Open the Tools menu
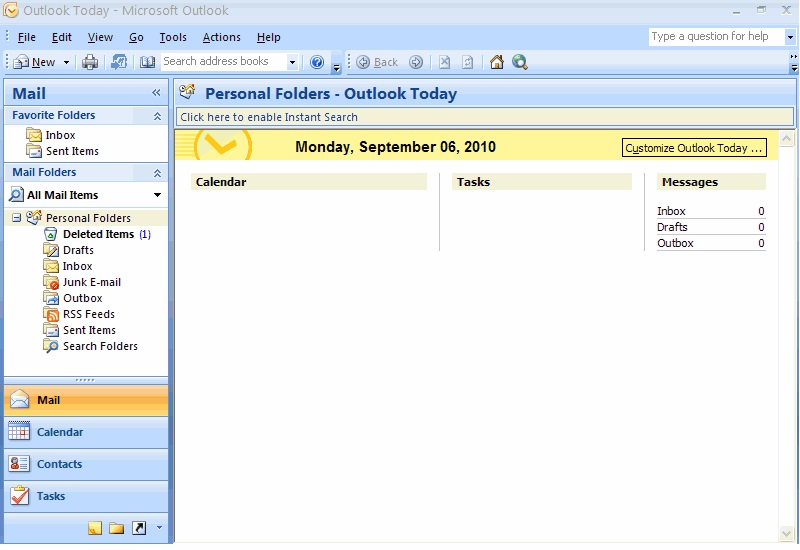 point(173,37)
